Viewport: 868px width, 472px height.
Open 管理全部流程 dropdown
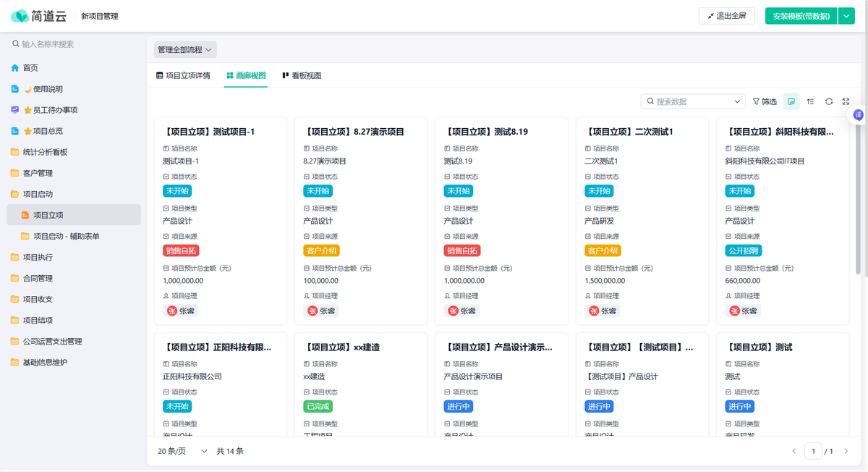(x=185, y=50)
